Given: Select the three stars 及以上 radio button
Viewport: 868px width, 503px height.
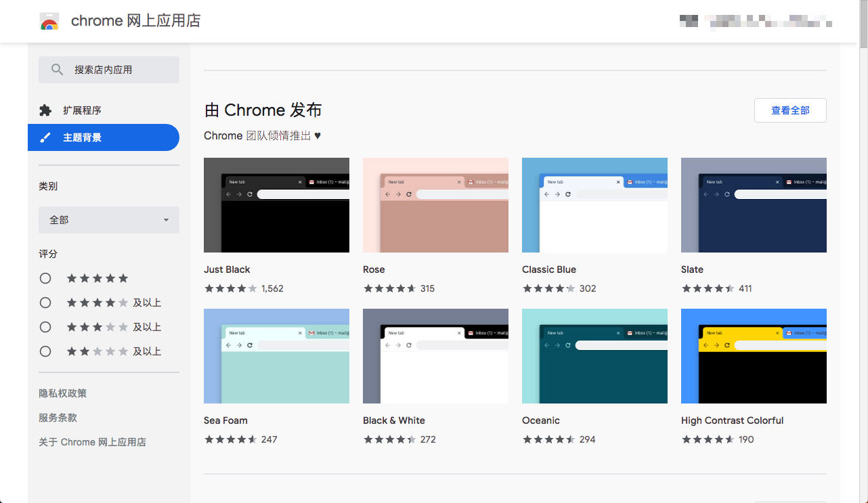Looking at the screenshot, I should pyautogui.click(x=45, y=327).
